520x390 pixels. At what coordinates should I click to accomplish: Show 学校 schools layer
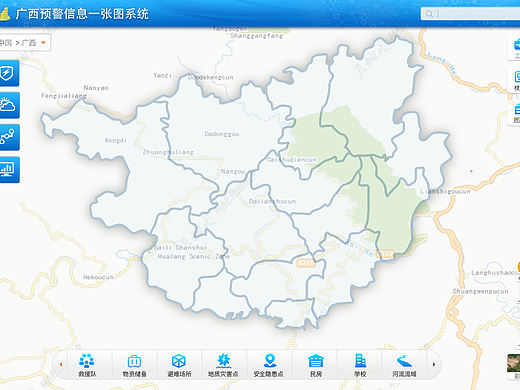point(360,365)
